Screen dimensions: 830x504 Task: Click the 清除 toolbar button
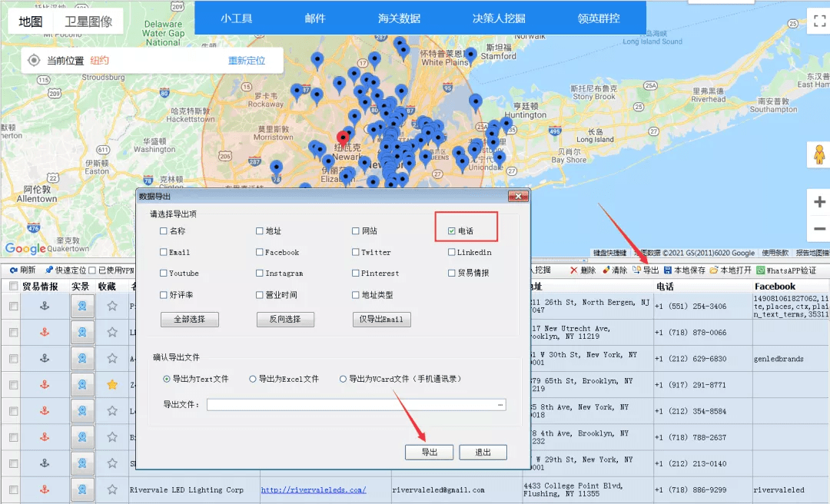tap(615, 270)
